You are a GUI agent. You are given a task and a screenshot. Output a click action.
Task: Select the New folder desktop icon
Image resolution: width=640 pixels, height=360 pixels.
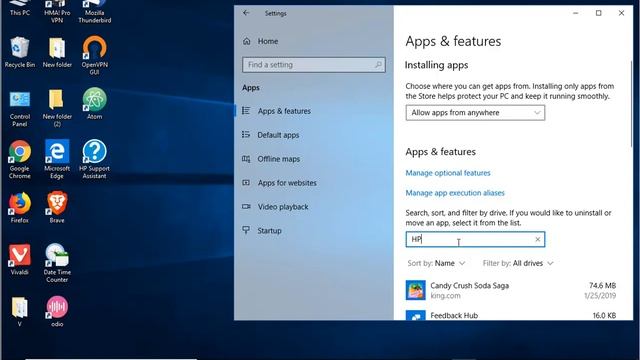pyautogui.click(x=57, y=52)
